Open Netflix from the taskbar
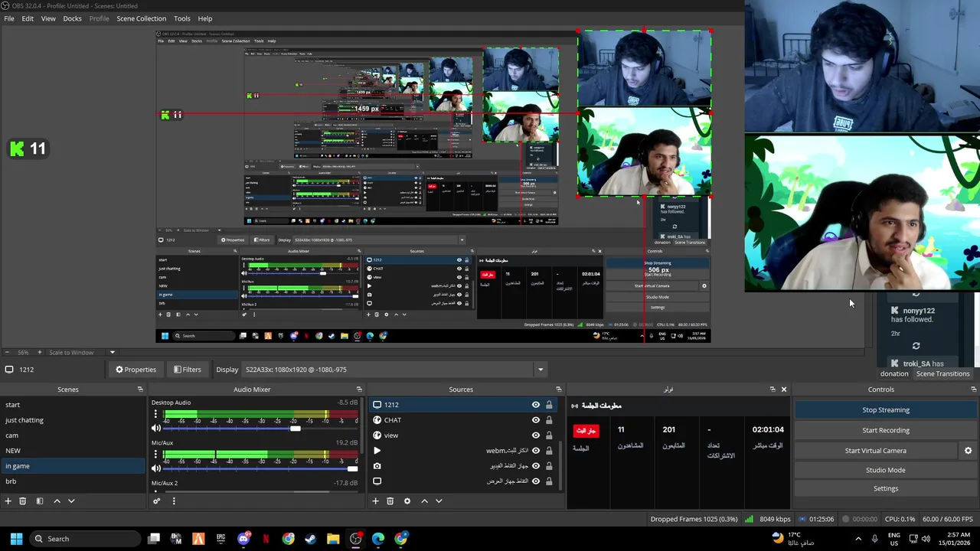The height and width of the screenshot is (551, 980). pyautogui.click(x=266, y=539)
